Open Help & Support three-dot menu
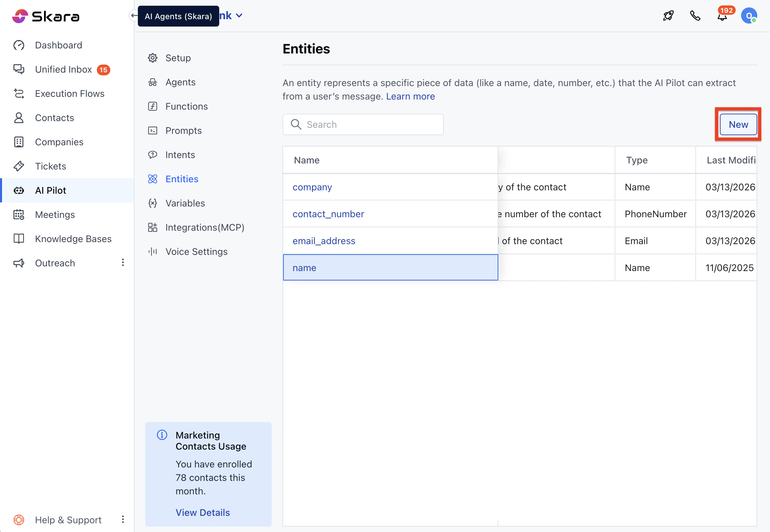 tap(123, 520)
